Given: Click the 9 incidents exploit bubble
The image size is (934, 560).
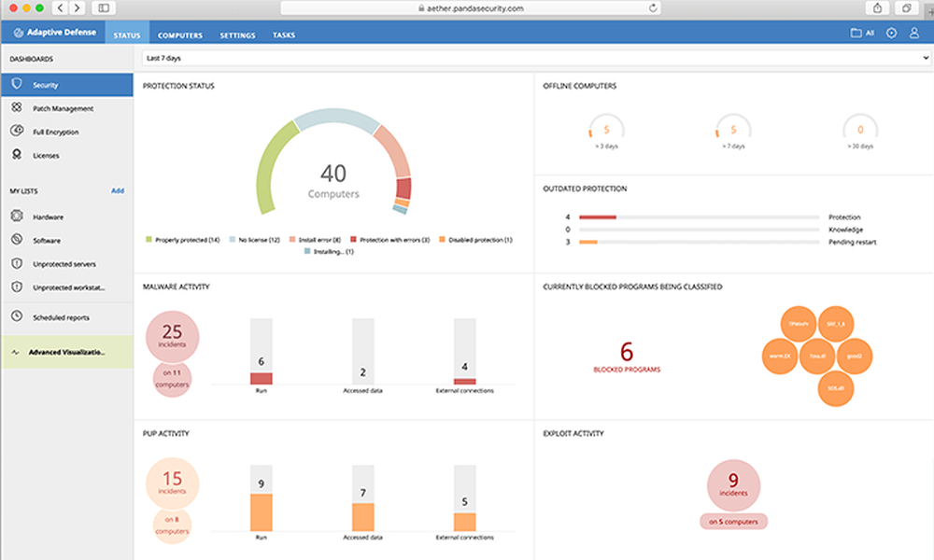Looking at the screenshot, I should point(733,485).
